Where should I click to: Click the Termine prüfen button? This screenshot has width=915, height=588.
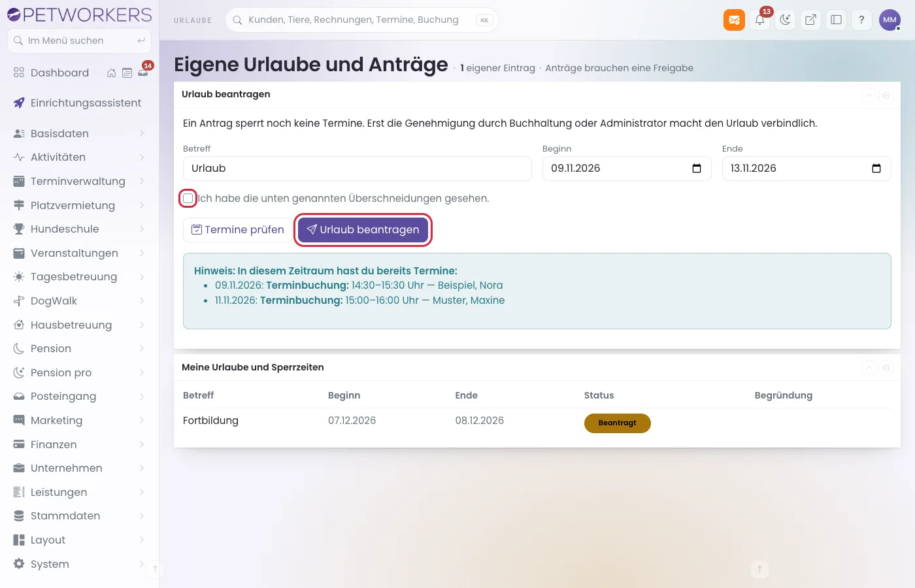pos(238,230)
